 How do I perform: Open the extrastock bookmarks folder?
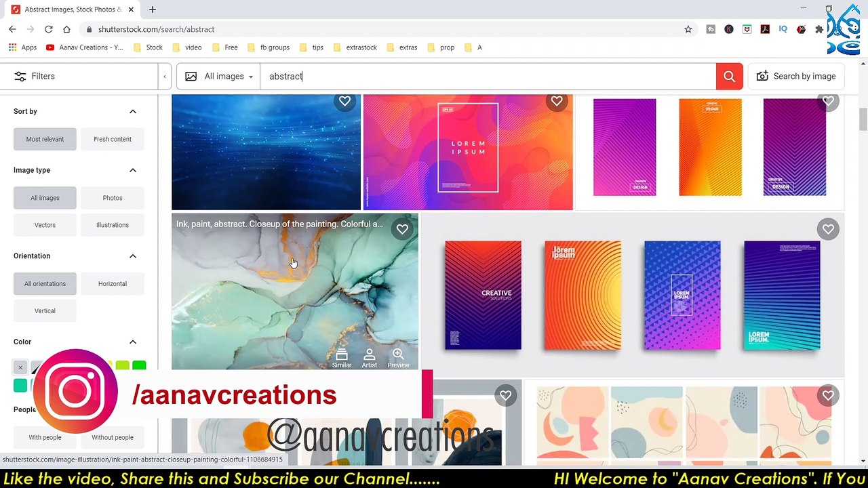[x=355, y=47]
